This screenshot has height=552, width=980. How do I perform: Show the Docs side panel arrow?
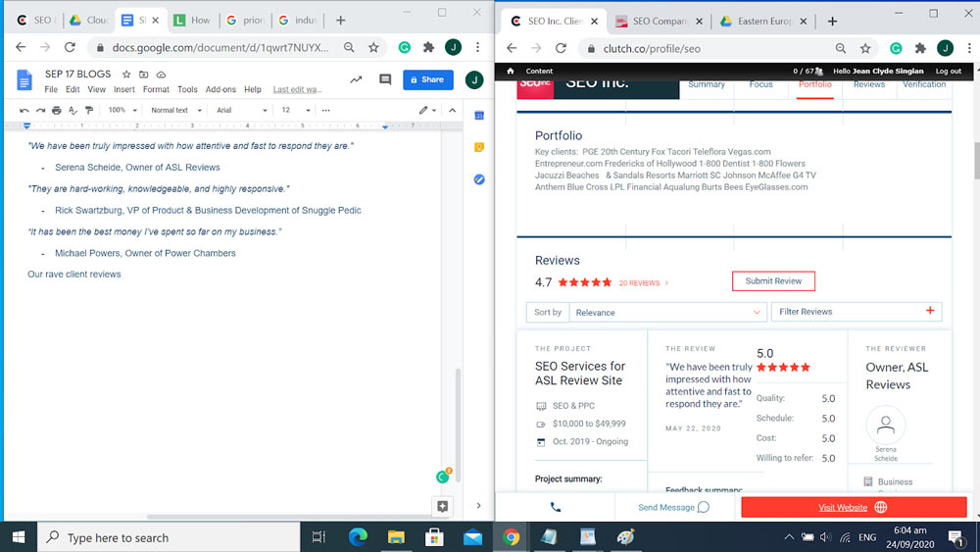point(479,505)
